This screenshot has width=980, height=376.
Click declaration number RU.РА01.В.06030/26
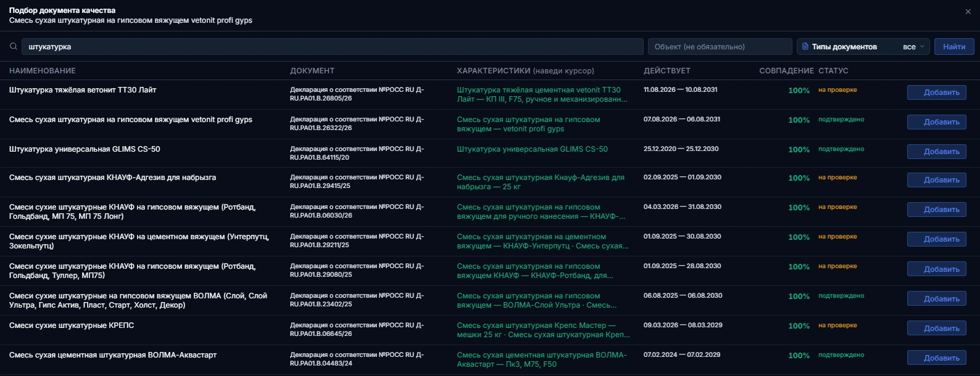pyautogui.click(x=321, y=216)
